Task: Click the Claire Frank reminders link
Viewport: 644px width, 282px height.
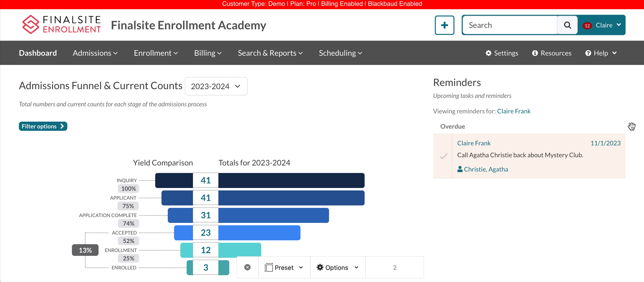Action: [x=514, y=111]
